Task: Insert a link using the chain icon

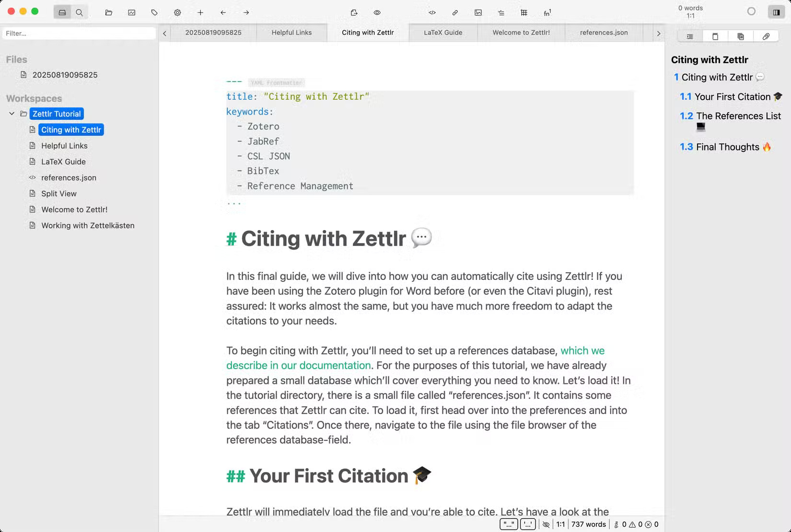Action: coord(454,12)
